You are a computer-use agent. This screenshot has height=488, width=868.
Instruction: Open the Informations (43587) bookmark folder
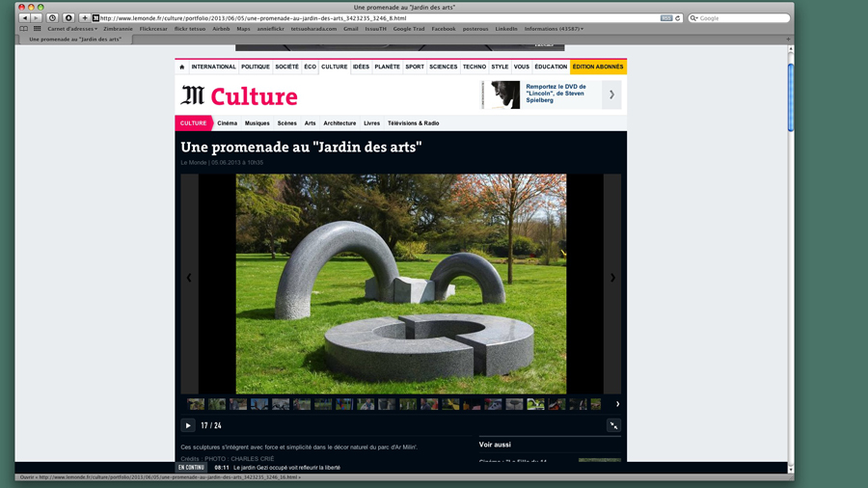[554, 29]
